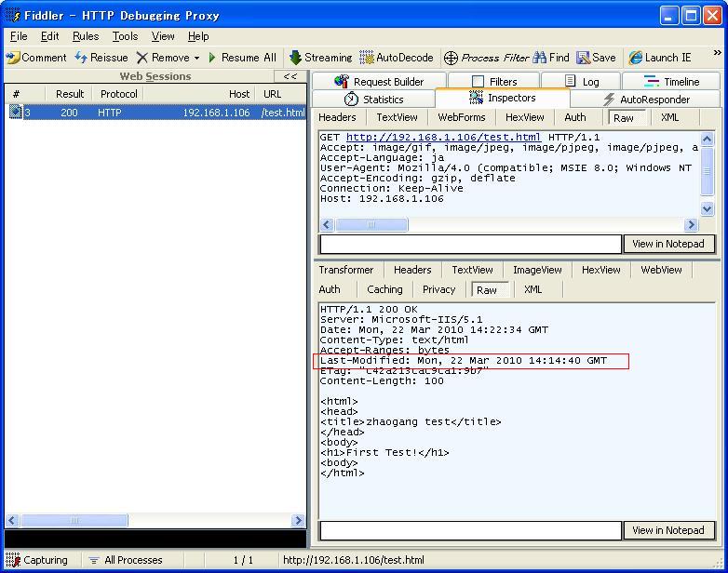Screen dimensions: 728x573
Task: Select the WebForms request tab
Action: pyautogui.click(x=462, y=117)
